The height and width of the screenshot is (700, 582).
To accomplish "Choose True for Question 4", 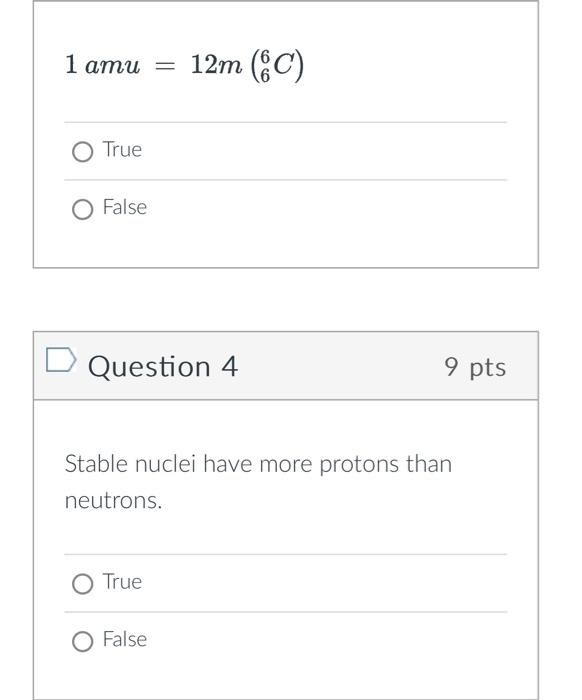I will [x=83, y=584].
